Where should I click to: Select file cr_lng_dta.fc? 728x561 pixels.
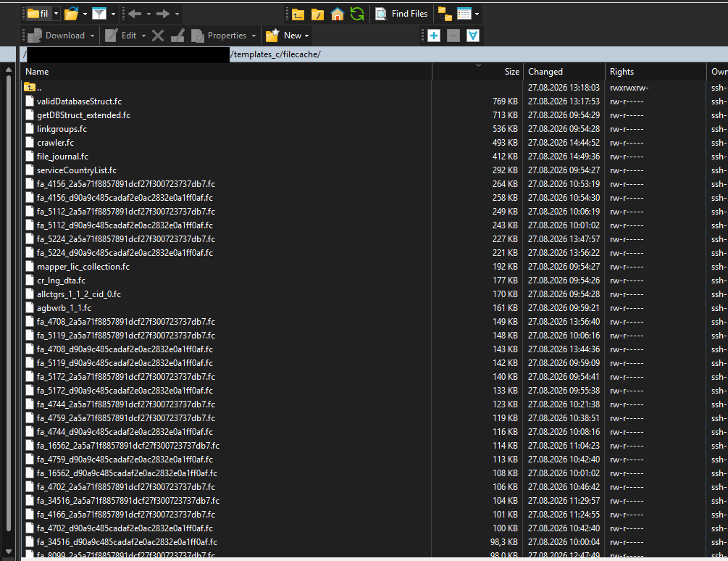pyautogui.click(x=61, y=280)
